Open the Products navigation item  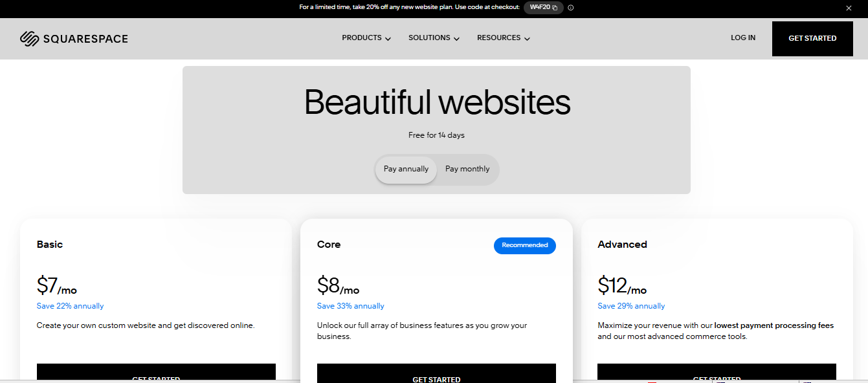[x=366, y=38]
